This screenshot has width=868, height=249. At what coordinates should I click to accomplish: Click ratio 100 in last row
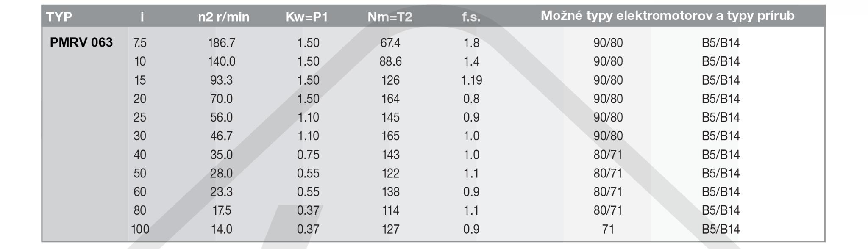point(140,229)
